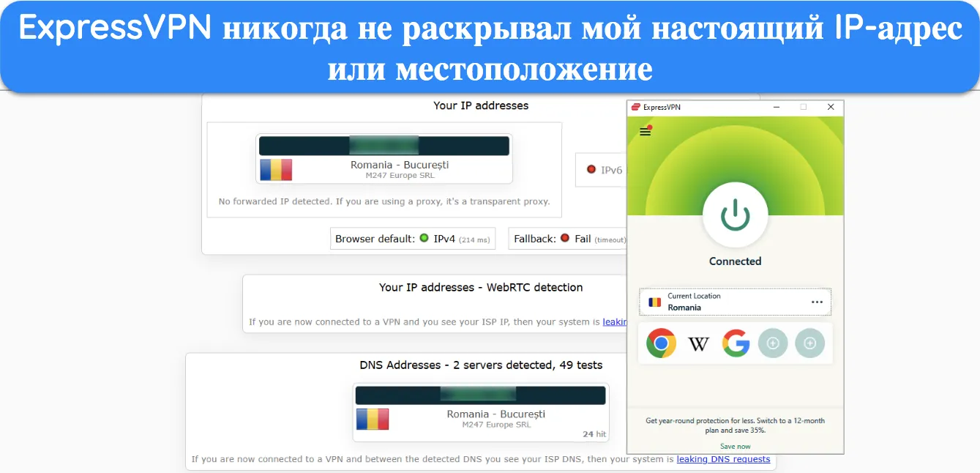Click Romanian flag in IP address card

coord(276,170)
